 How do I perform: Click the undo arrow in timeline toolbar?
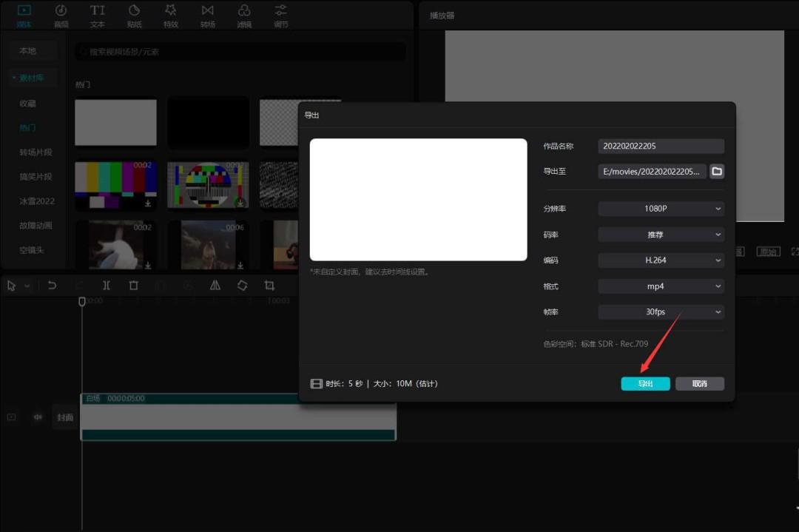(x=52, y=286)
